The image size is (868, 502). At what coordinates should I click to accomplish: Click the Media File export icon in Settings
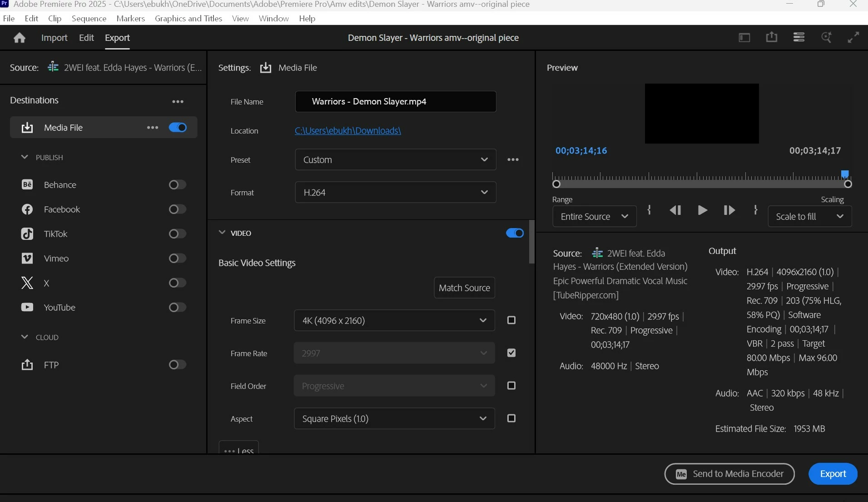(x=266, y=68)
